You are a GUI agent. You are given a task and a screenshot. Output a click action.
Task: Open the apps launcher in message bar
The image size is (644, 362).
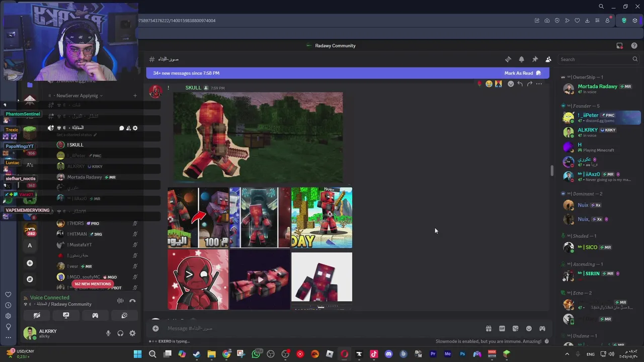(542, 328)
